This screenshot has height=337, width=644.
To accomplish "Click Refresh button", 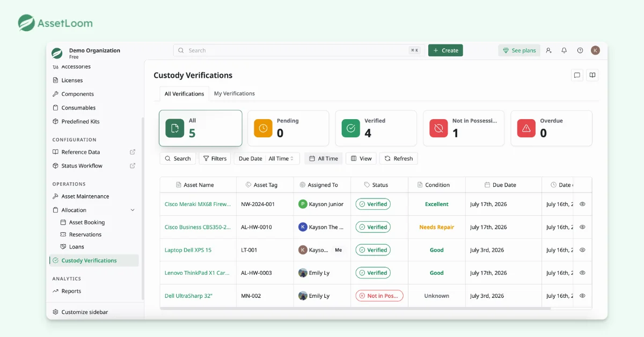I will click(399, 158).
